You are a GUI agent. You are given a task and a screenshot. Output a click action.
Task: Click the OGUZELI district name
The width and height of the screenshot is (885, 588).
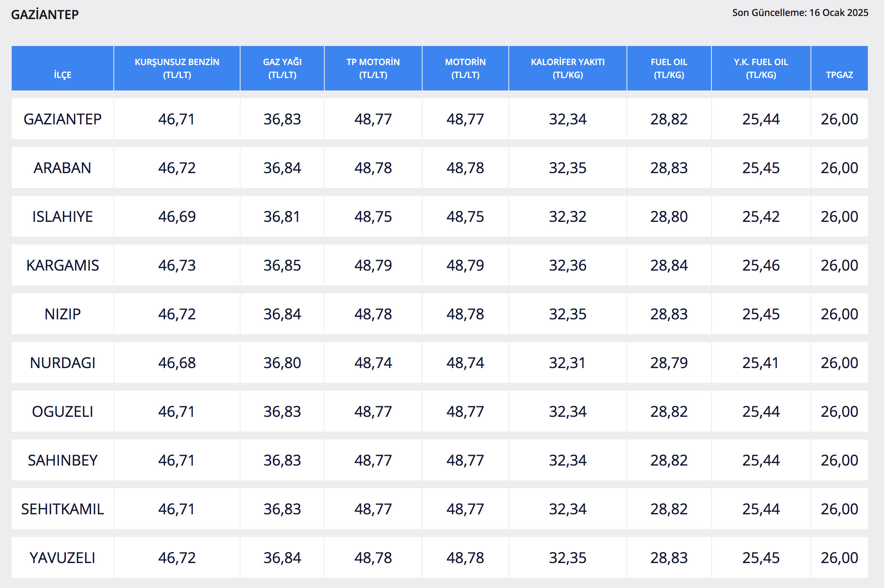pos(62,412)
